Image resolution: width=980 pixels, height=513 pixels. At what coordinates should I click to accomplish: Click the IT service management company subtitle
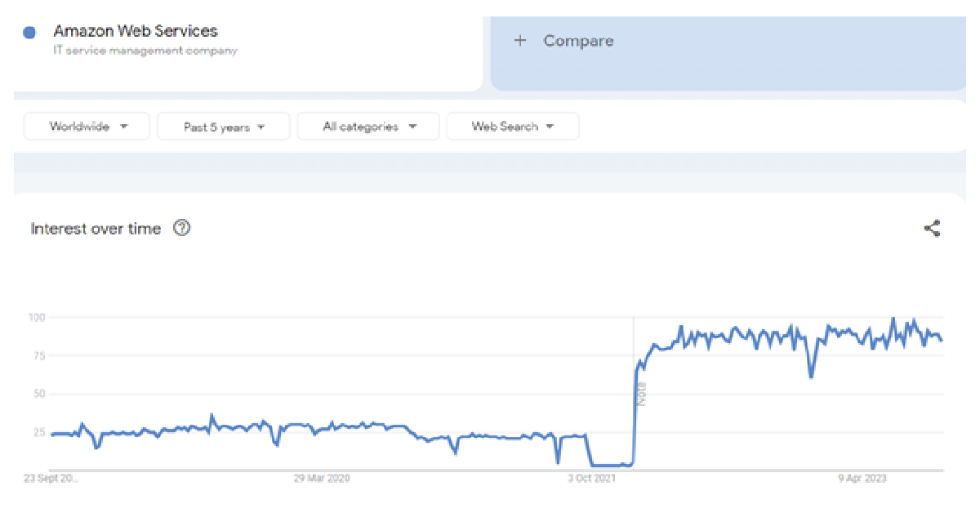(145, 51)
